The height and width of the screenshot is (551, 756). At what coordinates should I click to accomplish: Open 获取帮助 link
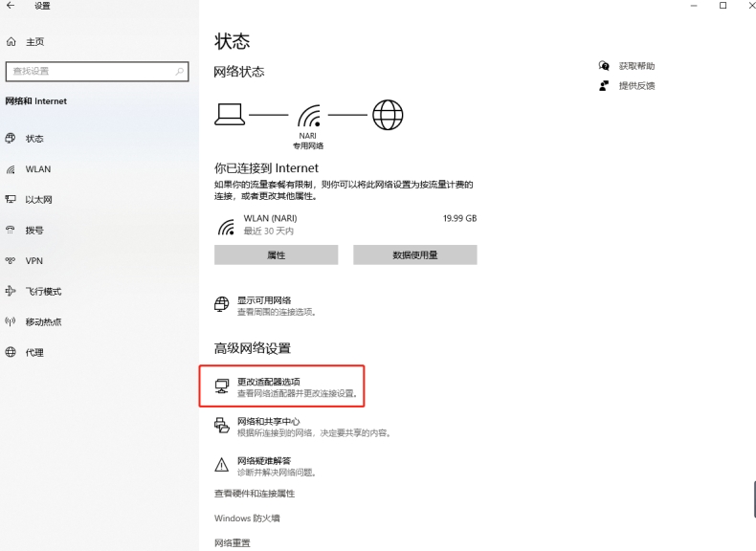click(637, 66)
